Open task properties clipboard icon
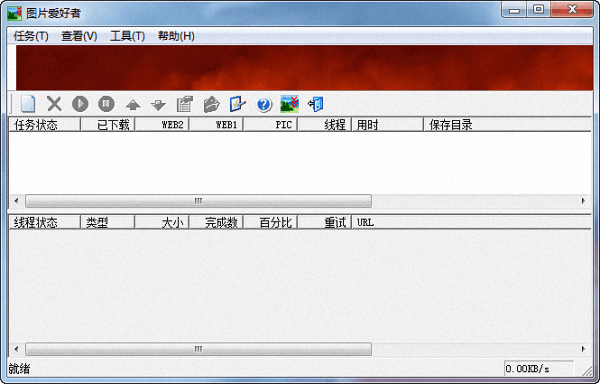This screenshot has height=384, width=600. (185, 104)
